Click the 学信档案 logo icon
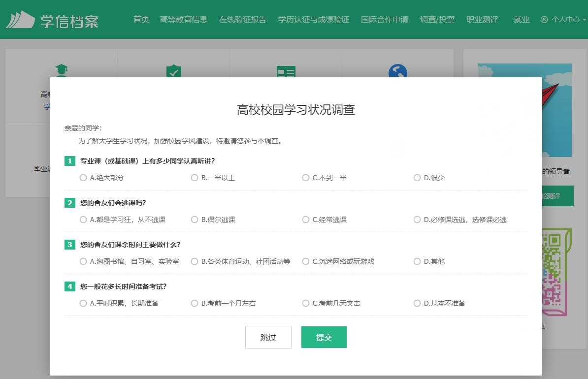588x379 pixels. [20, 20]
